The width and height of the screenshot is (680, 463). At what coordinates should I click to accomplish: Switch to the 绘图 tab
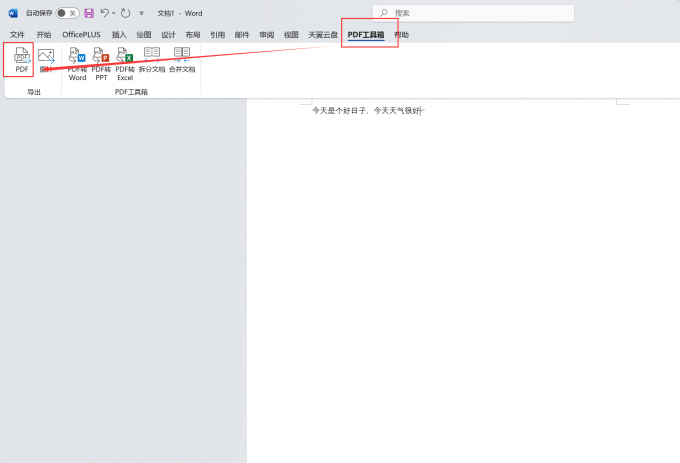pyautogui.click(x=144, y=35)
